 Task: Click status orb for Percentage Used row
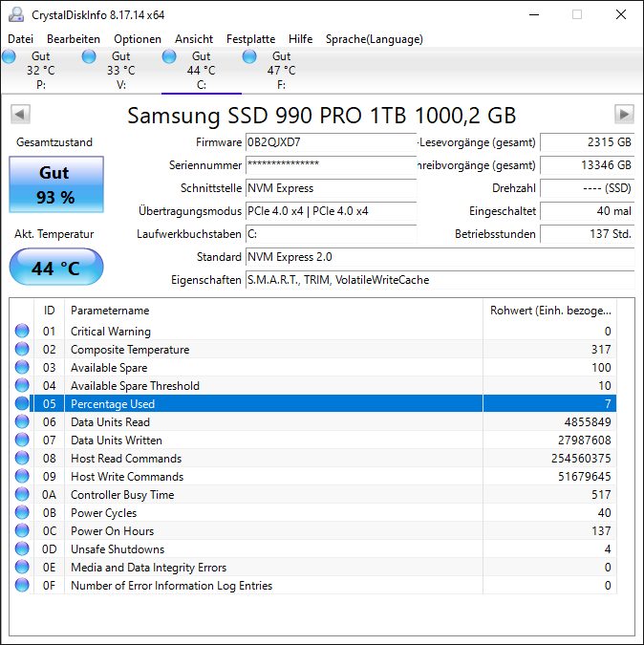pos(22,403)
